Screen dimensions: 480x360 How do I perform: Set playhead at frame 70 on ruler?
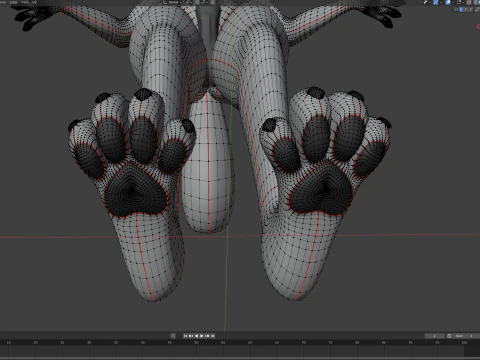click(x=304, y=343)
